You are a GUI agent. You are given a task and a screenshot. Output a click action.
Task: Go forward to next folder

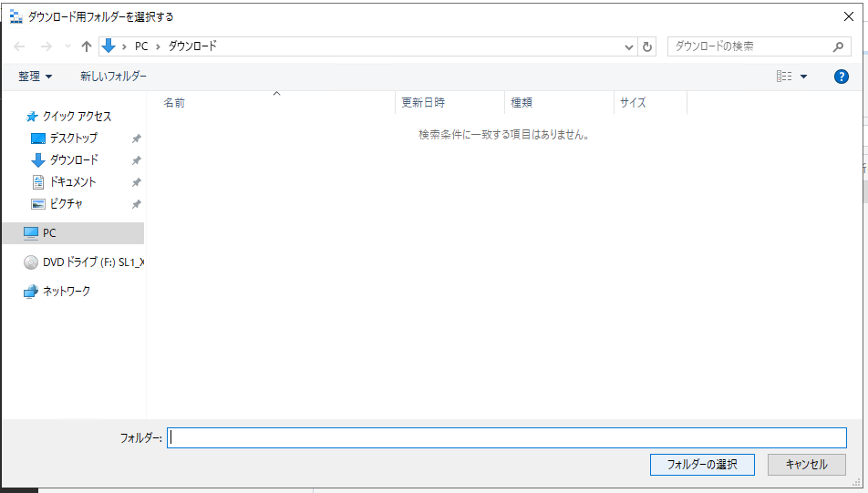pyautogui.click(x=46, y=46)
